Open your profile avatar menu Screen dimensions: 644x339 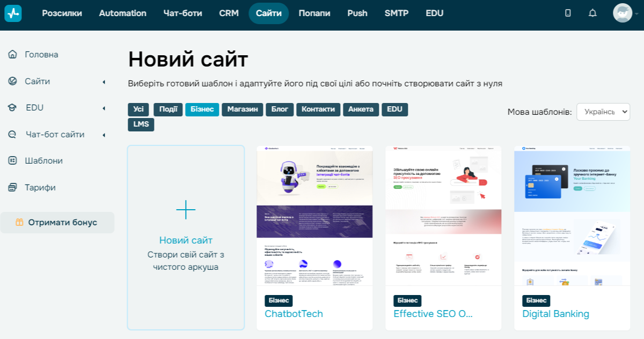[x=622, y=13]
